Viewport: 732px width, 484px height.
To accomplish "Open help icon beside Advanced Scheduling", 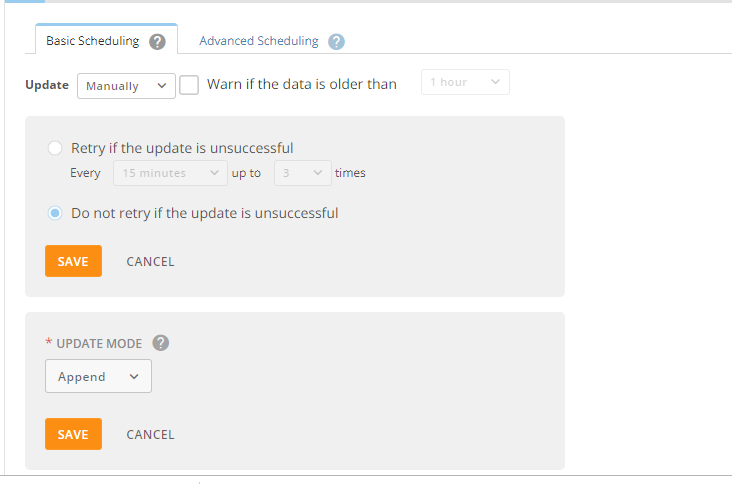I will [x=336, y=42].
